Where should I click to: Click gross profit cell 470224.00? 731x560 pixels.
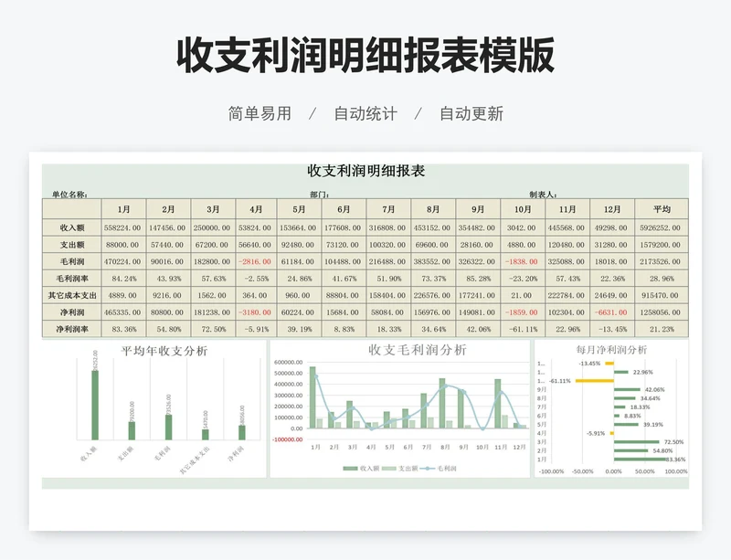coord(122,261)
